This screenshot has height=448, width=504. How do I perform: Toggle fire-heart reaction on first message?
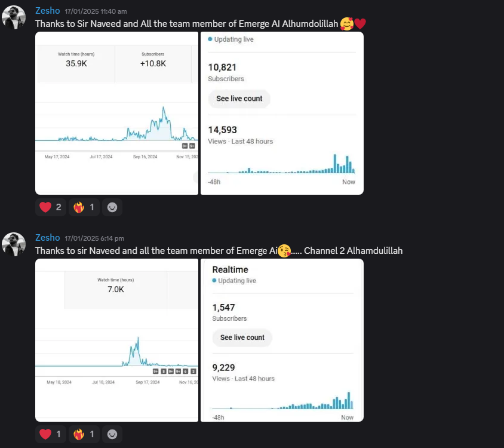84,207
